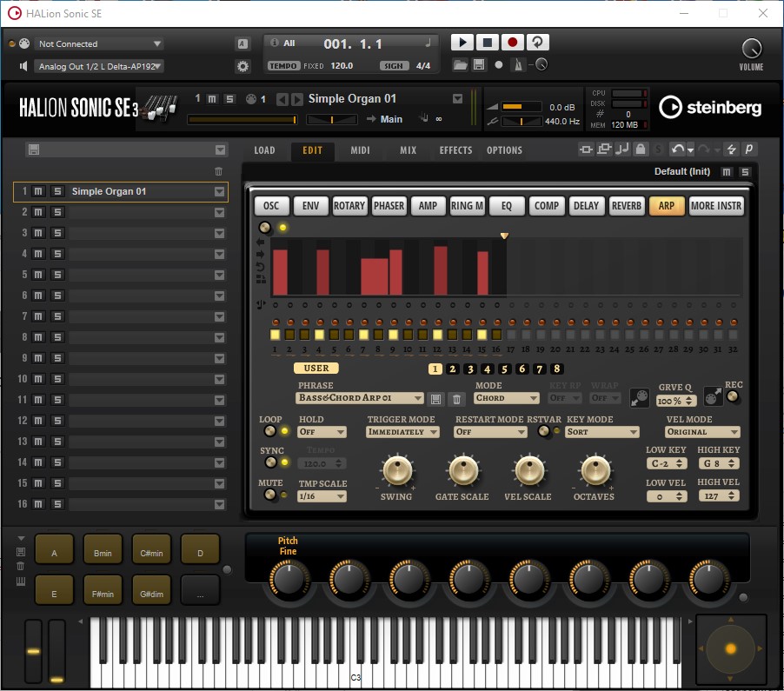The image size is (784, 691).
Task: Open the Not Connected MIDI input dropdown
Action: (x=99, y=43)
